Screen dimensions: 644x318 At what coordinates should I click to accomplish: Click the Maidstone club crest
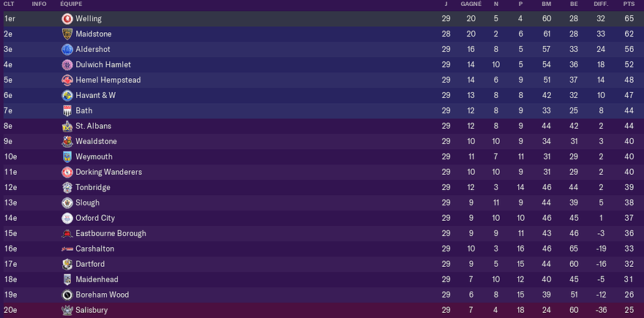(67, 34)
